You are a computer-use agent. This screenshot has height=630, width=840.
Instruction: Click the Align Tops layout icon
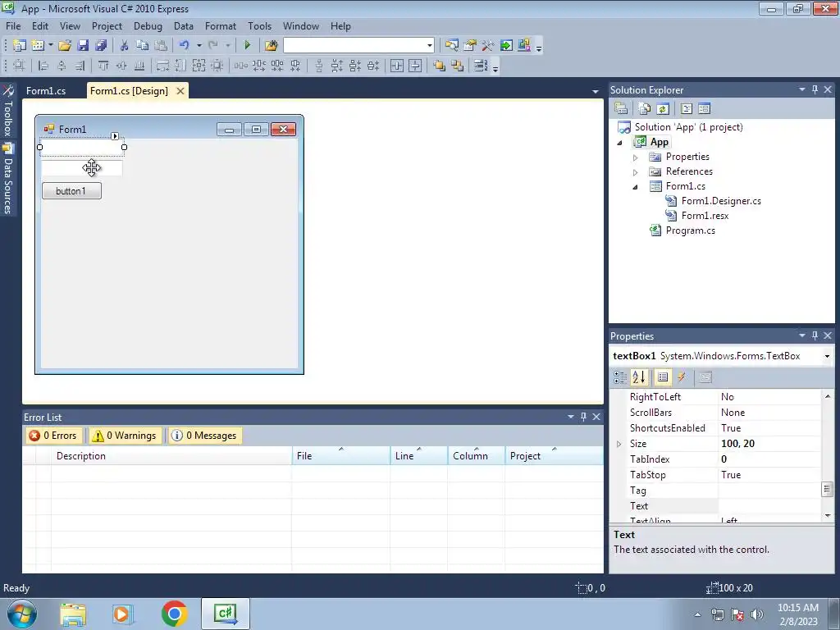[x=103, y=66]
